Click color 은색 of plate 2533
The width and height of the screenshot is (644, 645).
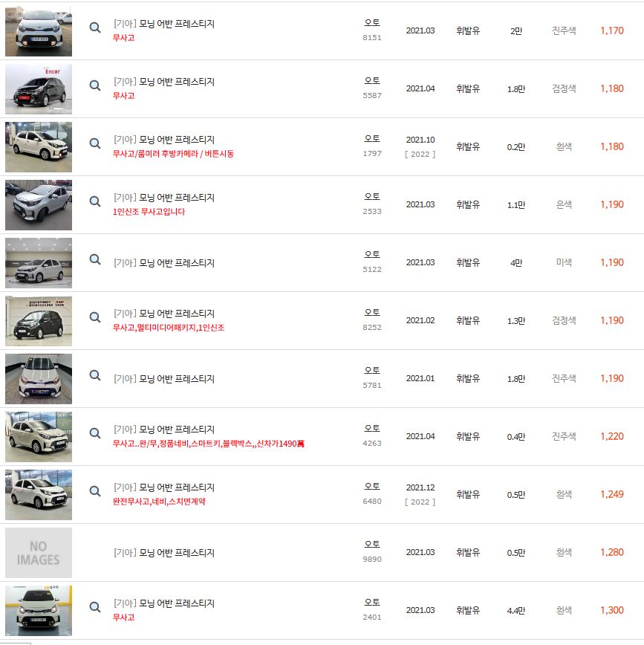(x=564, y=204)
